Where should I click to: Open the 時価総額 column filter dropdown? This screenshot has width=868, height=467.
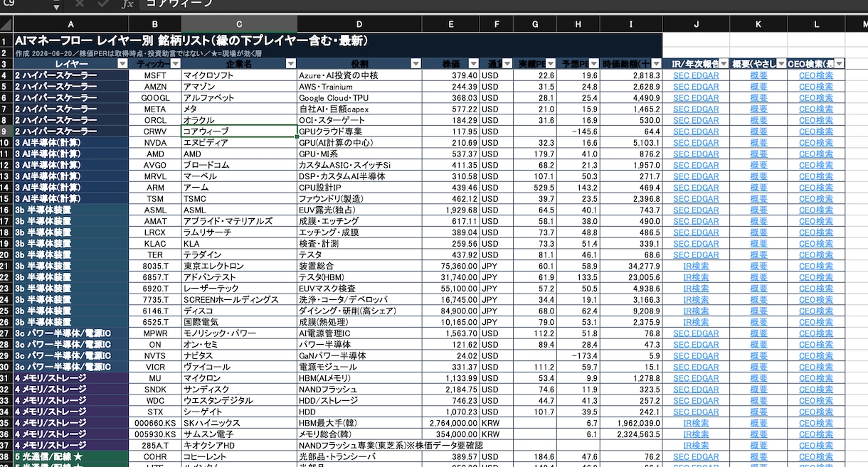click(655, 64)
